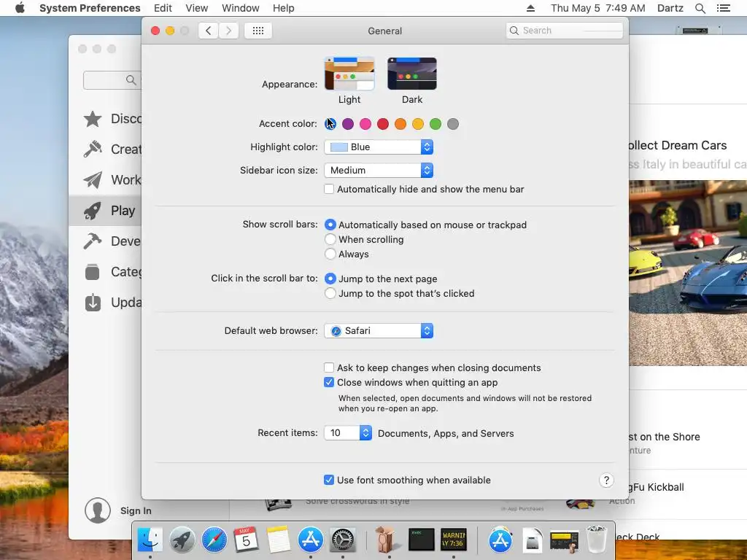Open Notification Center in menu bar
Image resolution: width=747 pixels, height=560 pixels.
[723, 8]
